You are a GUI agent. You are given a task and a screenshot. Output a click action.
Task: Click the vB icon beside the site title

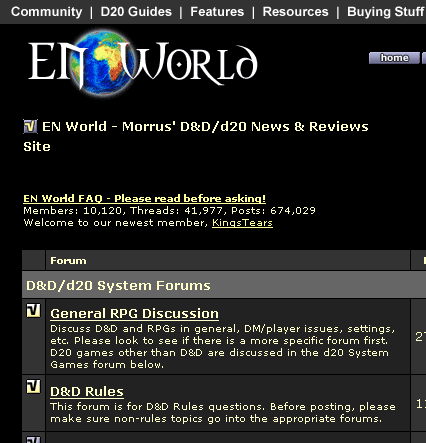[x=30, y=126]
